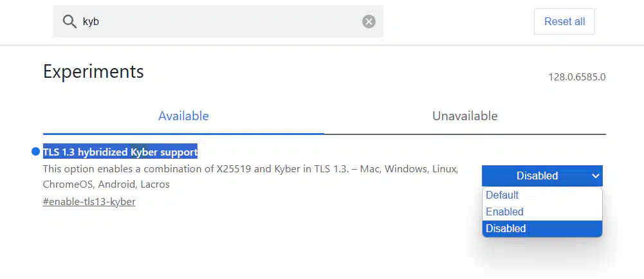Clear the search box with the X icon
This screenshot has height=279, width=644.
(x=369, y=22)
